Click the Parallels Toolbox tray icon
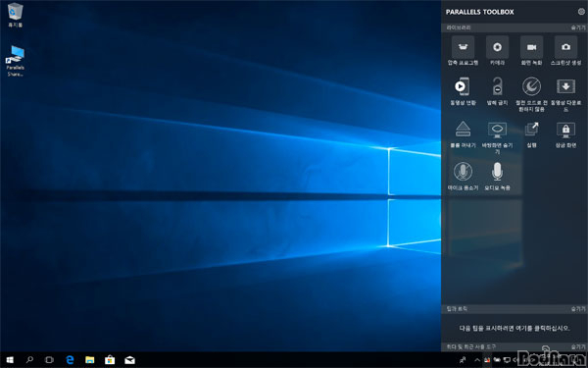Viewport: 588px width, 368px height. [487, 360]
